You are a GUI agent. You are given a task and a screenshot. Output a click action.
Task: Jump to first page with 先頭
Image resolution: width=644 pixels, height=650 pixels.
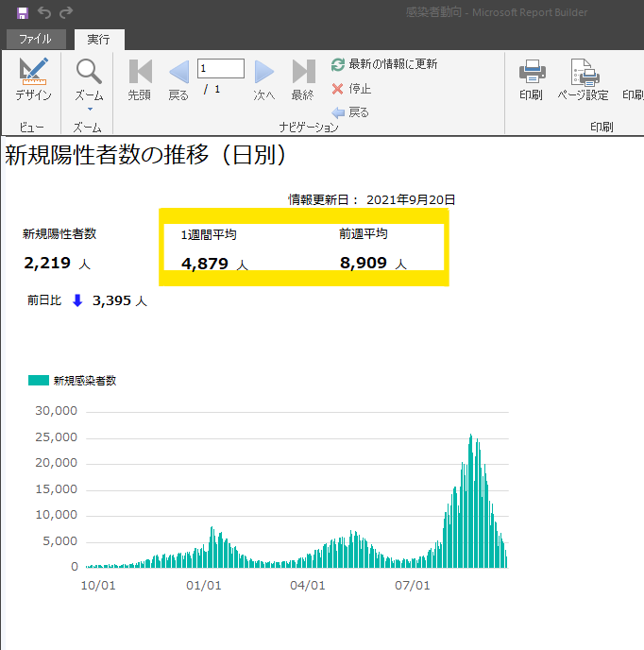140,78
